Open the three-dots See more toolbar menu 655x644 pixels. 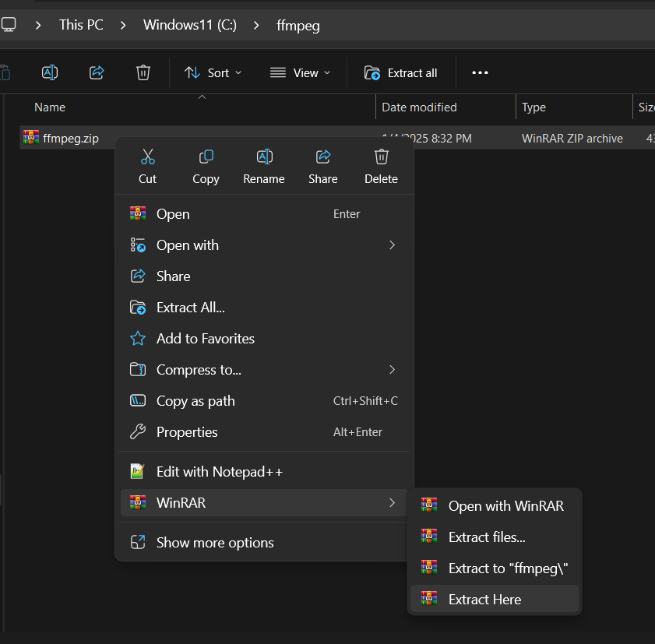[480, 72]
